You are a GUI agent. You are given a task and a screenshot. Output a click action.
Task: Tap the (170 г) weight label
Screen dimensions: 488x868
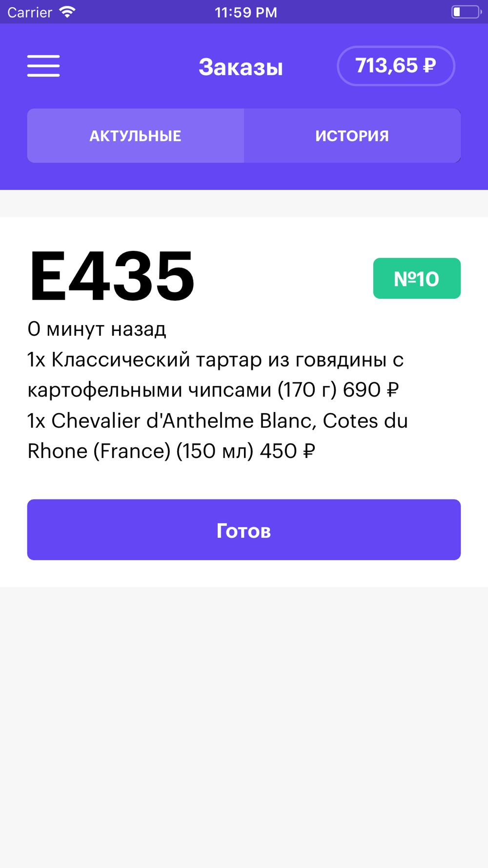[x=307, y=390]
